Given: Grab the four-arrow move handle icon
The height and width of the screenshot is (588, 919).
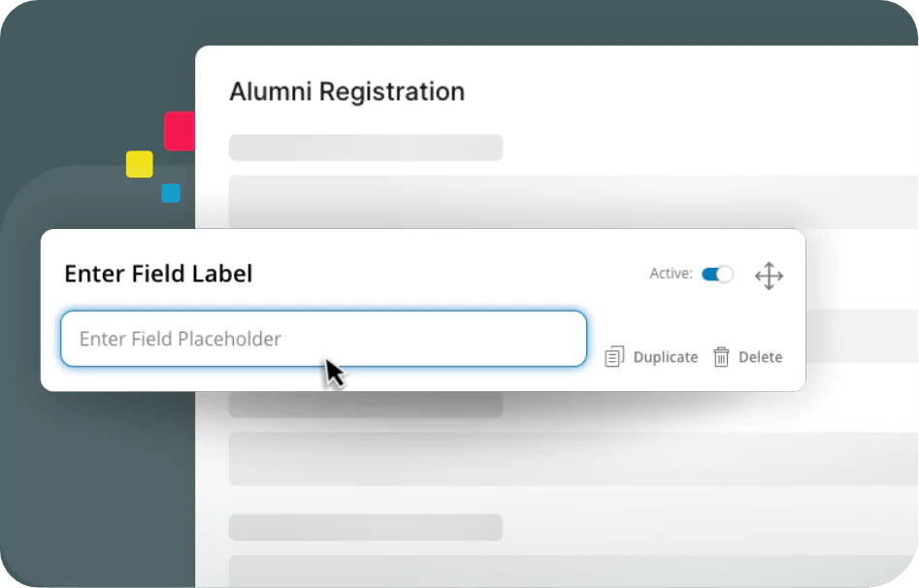Looking at the screenshot, I should pyautogui.click(x=770, y=275).
